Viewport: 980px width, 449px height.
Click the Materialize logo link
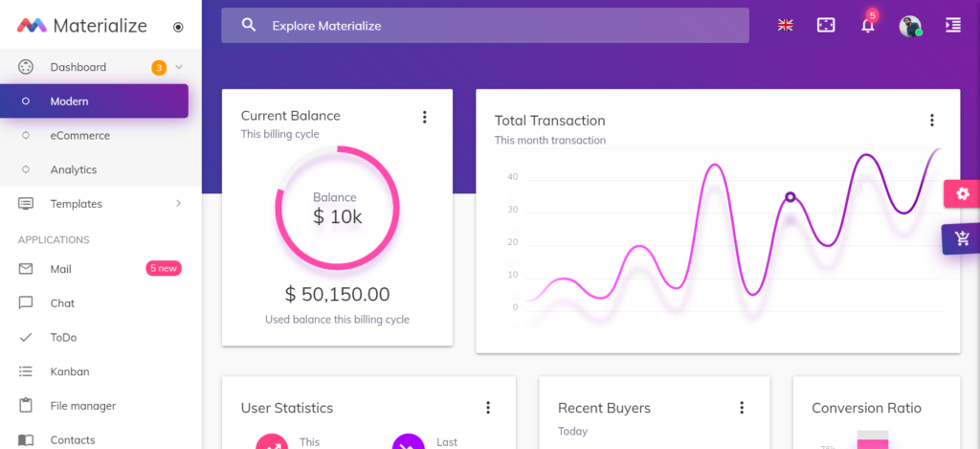click(82, 26)
